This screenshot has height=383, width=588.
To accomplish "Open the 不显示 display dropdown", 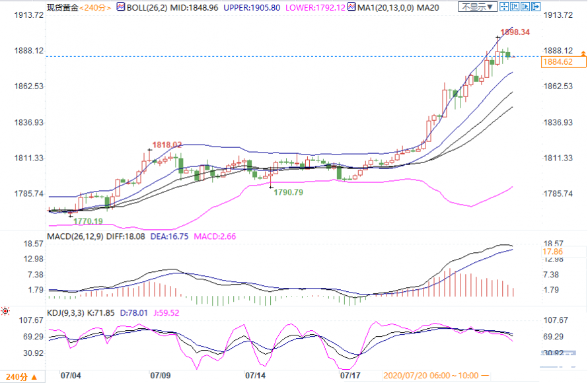I will 478,7.
